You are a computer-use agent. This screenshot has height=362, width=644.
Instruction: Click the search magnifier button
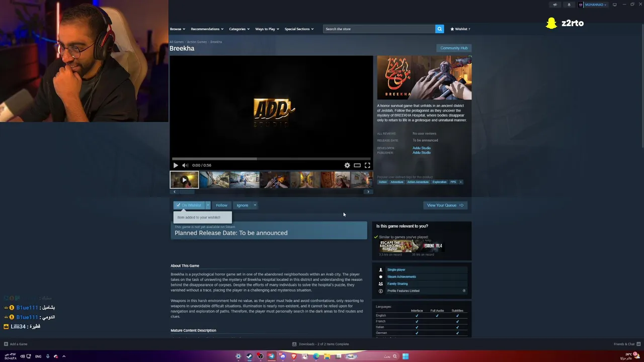coord(439,29)
